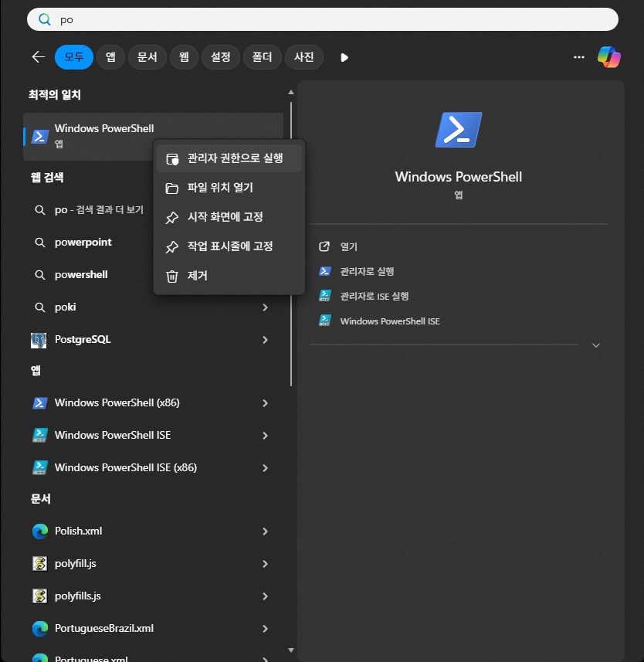Screen dimensions: 644x662
Task: Select the Windows PowerShell ISE app icon
Action: point(39,435)
